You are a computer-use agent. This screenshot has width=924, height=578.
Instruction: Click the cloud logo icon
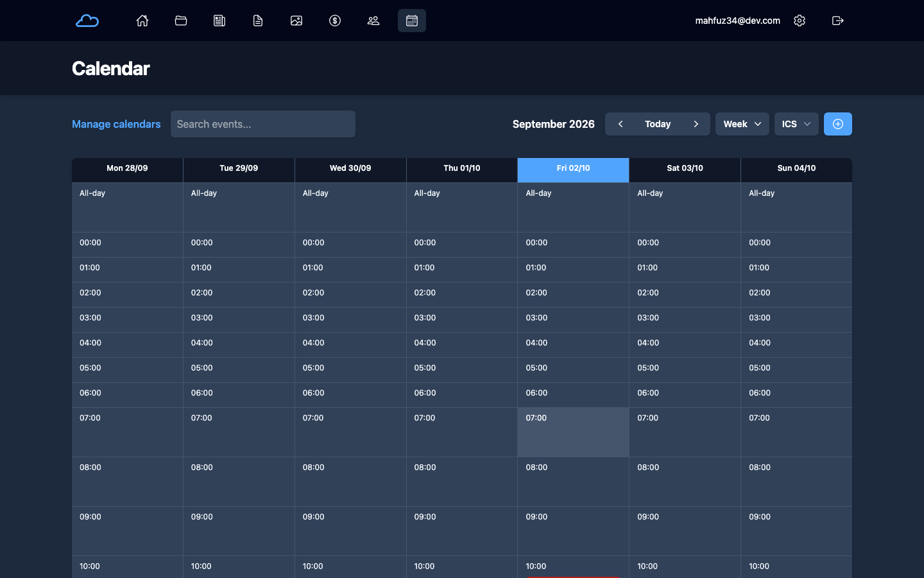(87, 21)
